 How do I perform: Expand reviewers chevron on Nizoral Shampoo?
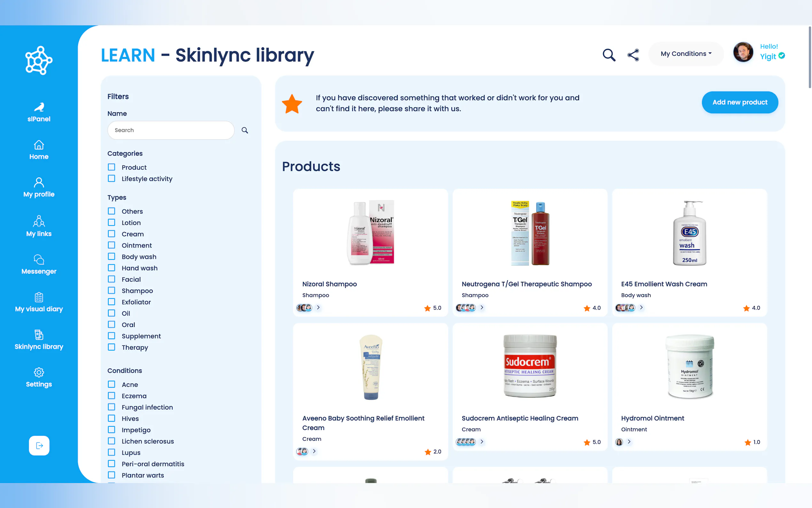click(x=318, y=307)
